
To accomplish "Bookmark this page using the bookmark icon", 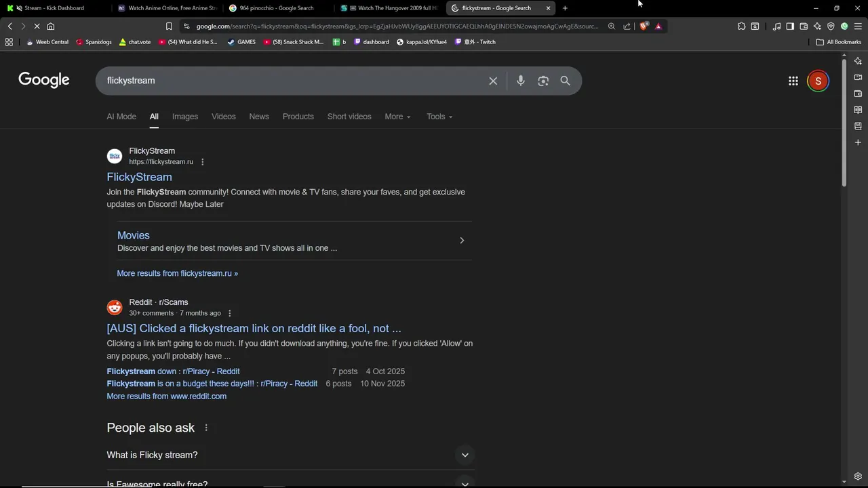I will [x=169, y=26].
